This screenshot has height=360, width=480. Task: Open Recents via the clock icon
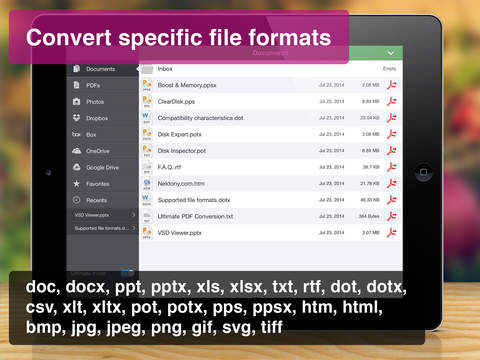76,200
